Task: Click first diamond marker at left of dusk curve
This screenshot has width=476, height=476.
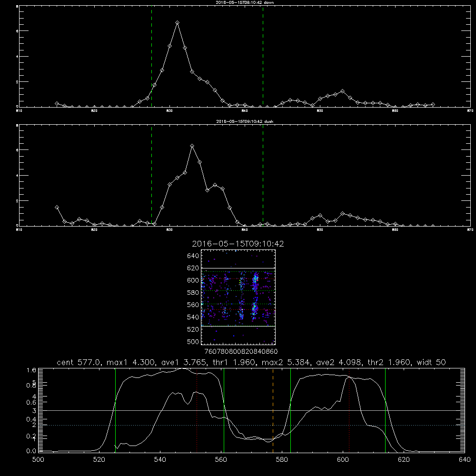Action: (57, 208)
